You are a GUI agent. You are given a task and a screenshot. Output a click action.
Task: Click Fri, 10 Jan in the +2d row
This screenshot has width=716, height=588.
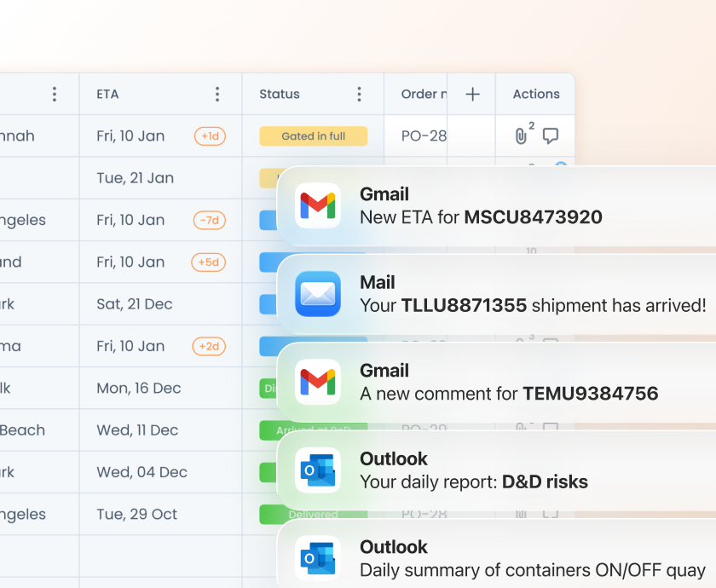130,346
